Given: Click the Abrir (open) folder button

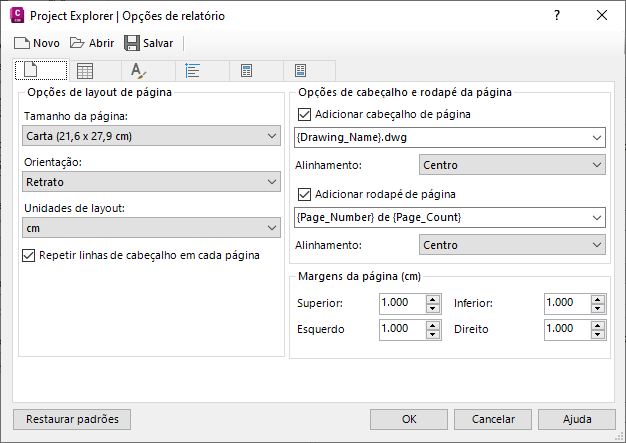Looking at the screenshot, I should pos(91,43).
